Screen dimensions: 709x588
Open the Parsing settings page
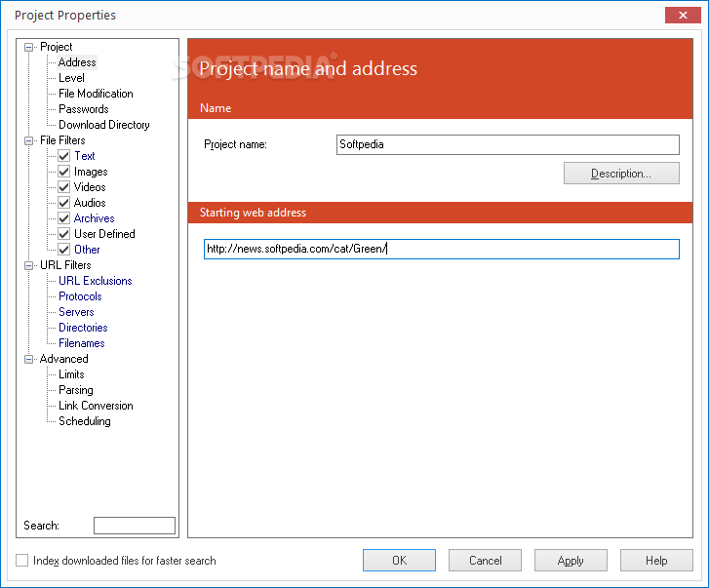pos(76,390)
